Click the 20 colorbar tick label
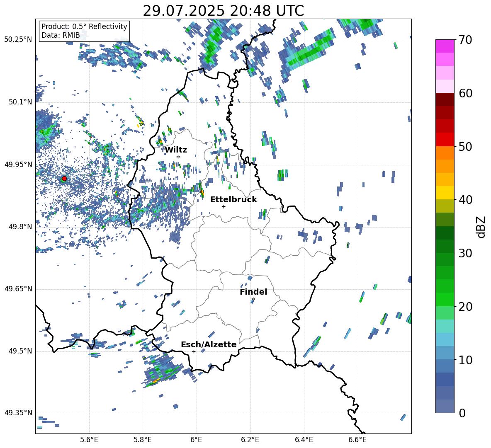 465,307
